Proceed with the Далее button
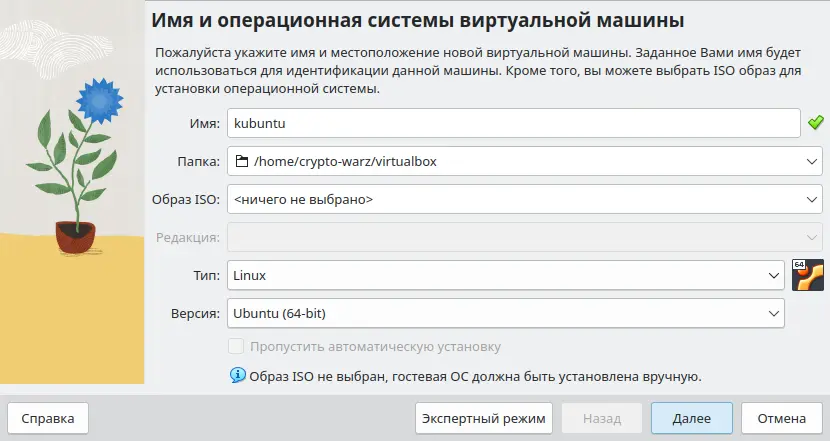 [x=692, y=418]
